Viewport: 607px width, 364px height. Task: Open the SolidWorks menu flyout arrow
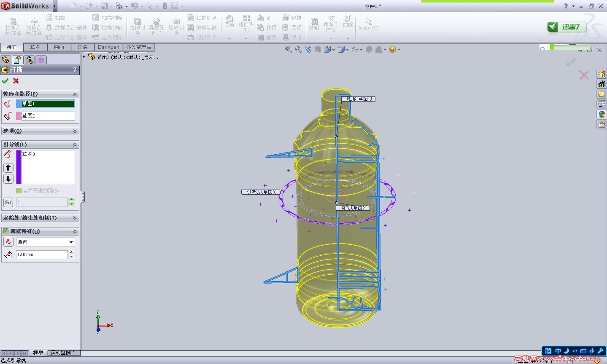click(55, 6)
